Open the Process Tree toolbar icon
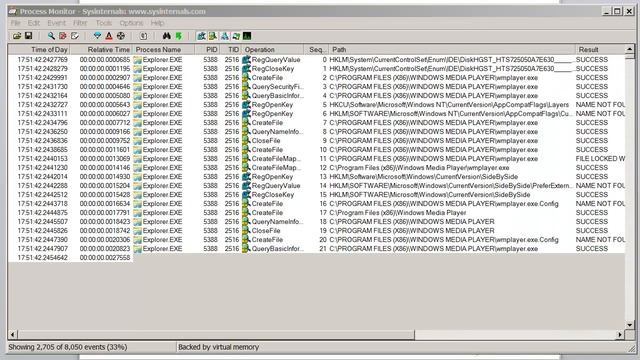This screenshot has height=360, width=640. (143, 36)
